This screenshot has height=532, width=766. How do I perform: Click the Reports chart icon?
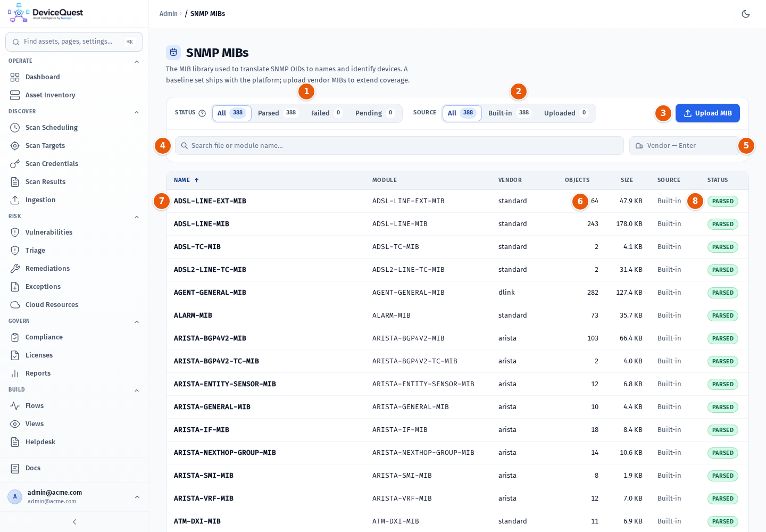click(x=15, y=373)
